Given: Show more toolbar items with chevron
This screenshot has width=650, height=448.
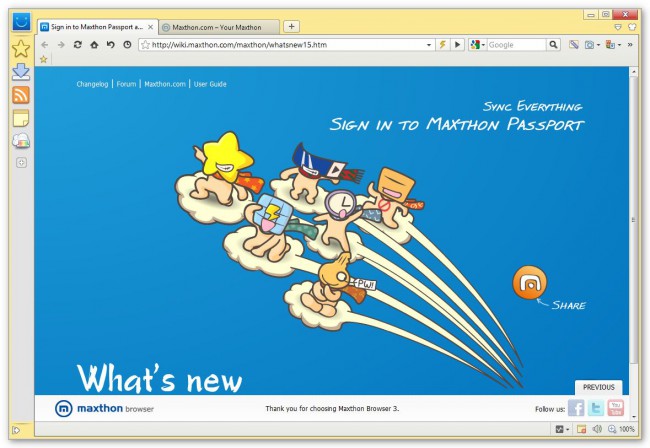Looking at the screenshot, I should coord(630,44).
